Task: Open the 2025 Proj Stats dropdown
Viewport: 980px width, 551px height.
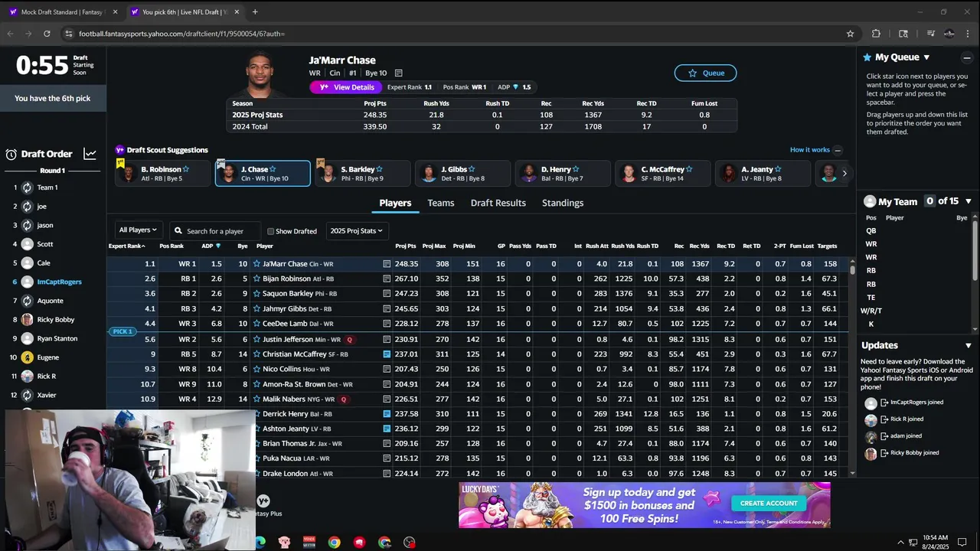Action: pos(357,230)
